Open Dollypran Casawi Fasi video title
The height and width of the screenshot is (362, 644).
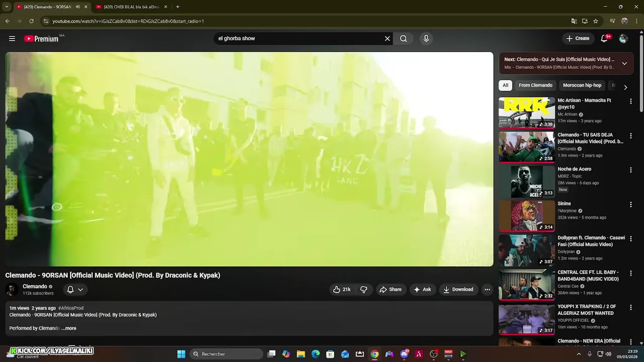(591, 241)
